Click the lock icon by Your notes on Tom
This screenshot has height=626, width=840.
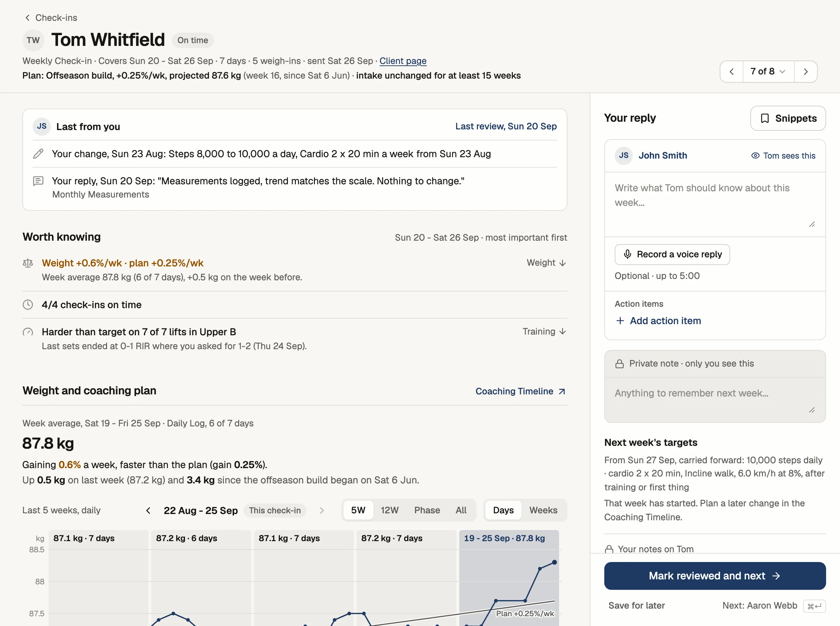pyautogui.click(x=609, y=549)
